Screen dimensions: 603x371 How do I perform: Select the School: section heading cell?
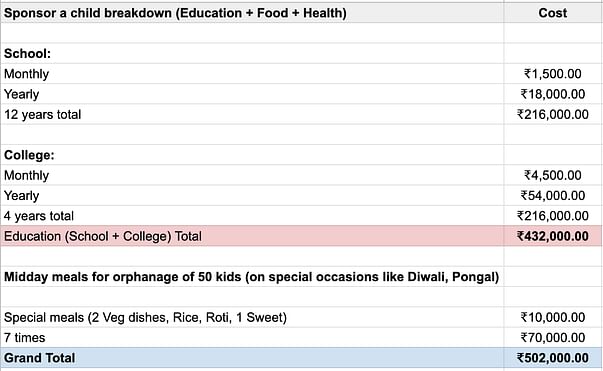pos(252,53)
